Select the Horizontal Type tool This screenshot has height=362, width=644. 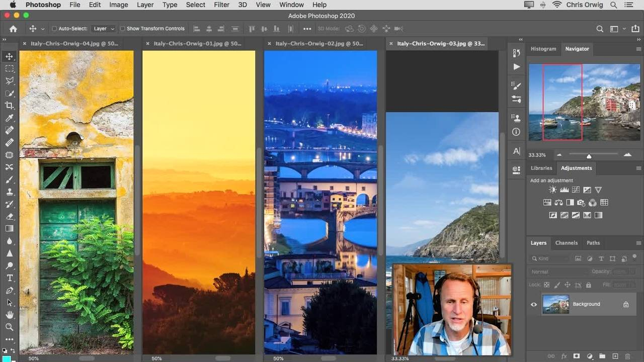tap(10, 278)
